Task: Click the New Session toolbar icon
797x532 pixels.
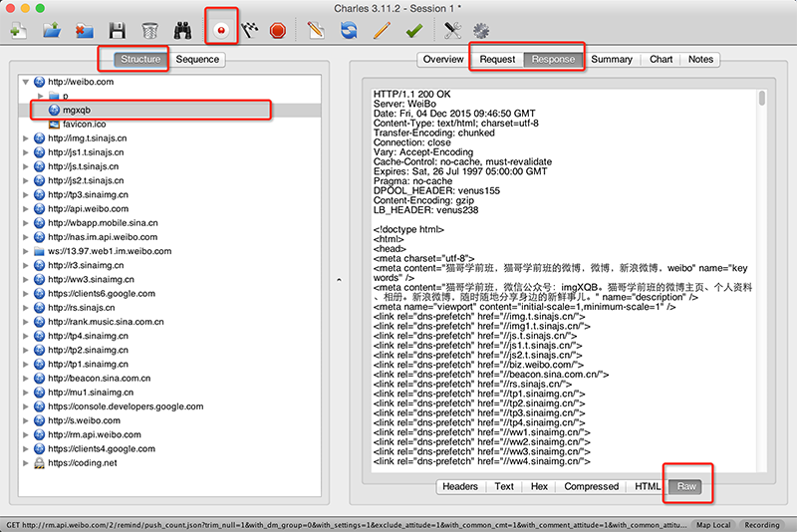Action: coord(17,31)
